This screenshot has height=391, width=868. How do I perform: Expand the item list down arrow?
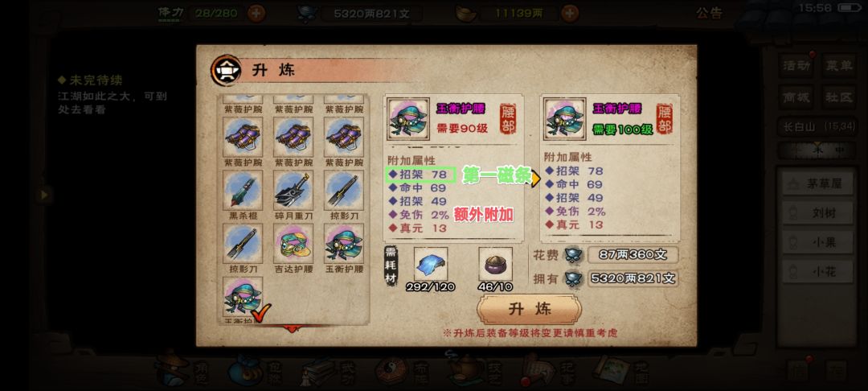point(293,329)
